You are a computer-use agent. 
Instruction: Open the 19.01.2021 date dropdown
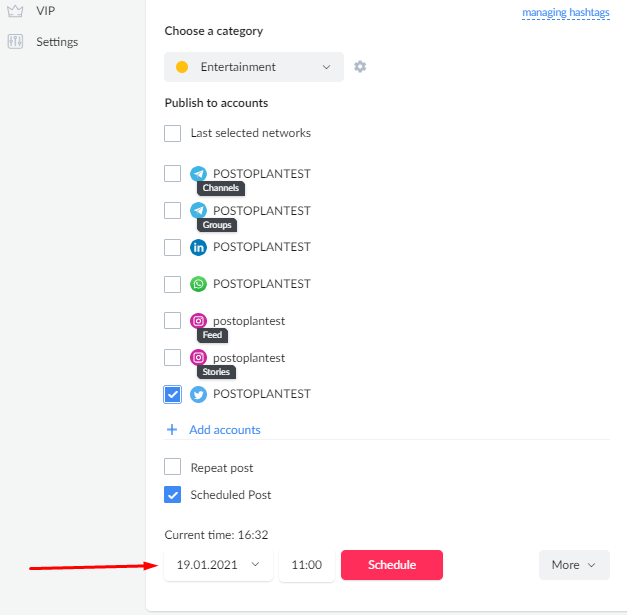pos(218,565)
